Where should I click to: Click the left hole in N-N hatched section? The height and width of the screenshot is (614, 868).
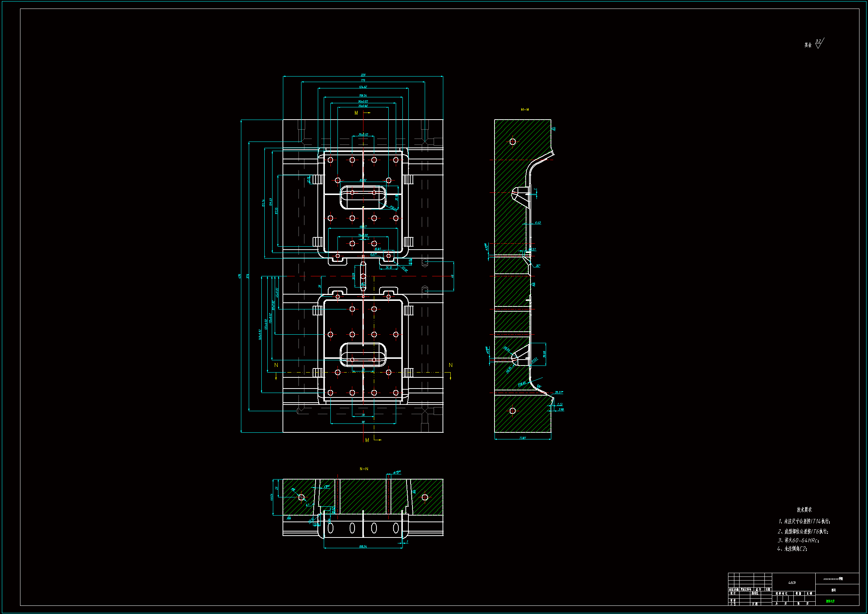point(301,497)
